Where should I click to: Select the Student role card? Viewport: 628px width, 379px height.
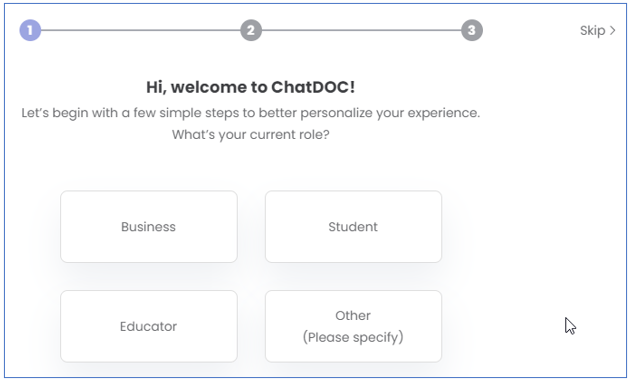pyautogui.click(x=353, y=227)
